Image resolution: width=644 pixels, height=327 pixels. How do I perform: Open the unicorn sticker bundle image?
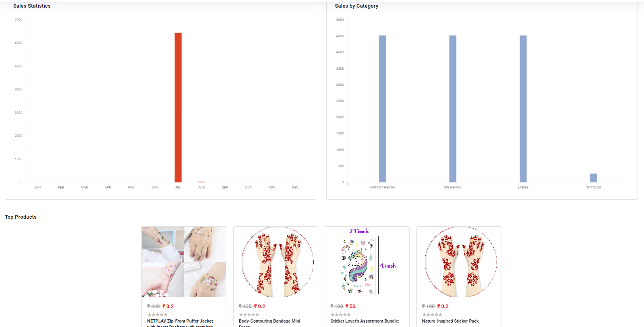pyautogui.click(x=367, y=262)
